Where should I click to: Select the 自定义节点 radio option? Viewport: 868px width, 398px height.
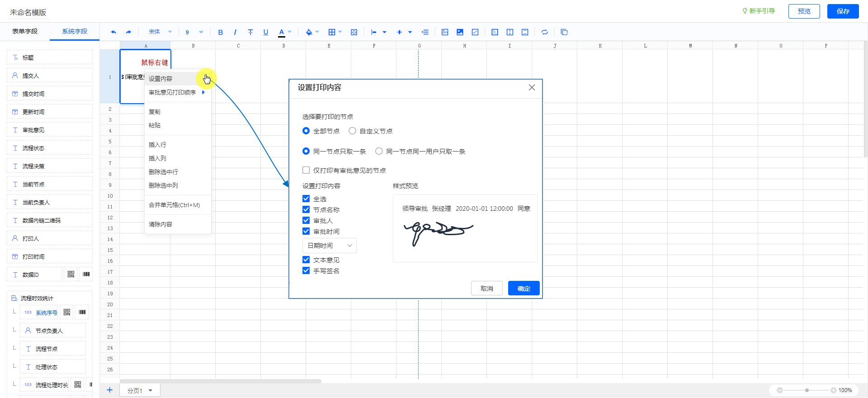coord(353,131)
